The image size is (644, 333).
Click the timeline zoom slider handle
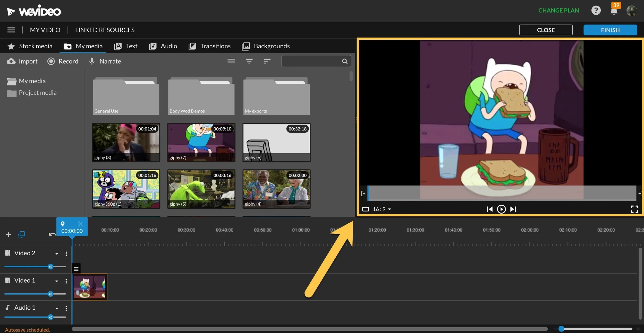coord(561,329)
